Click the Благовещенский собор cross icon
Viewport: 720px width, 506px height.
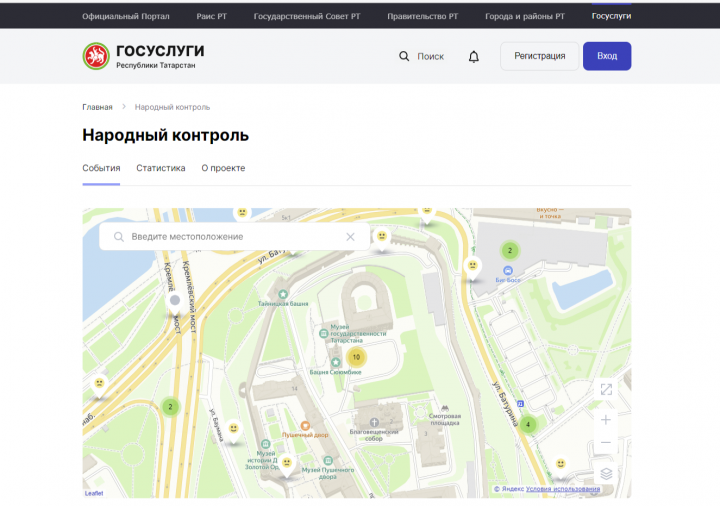tap(374, 422)
